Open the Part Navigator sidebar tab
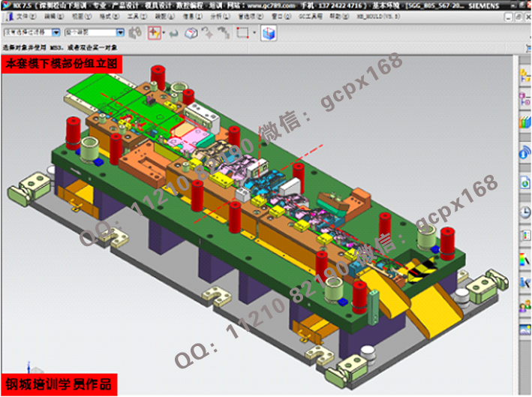This screenshot has height=397, width=532. [x=524, y=98]
